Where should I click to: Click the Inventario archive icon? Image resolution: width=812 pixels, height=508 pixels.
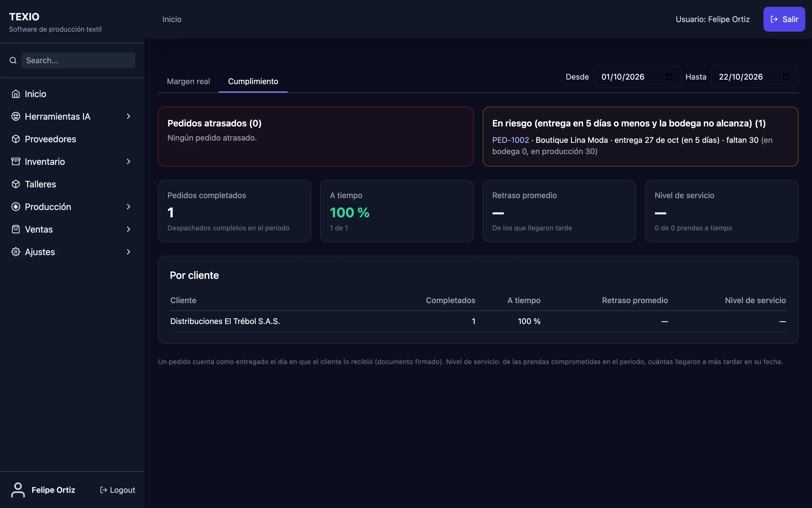coord(16,162)
